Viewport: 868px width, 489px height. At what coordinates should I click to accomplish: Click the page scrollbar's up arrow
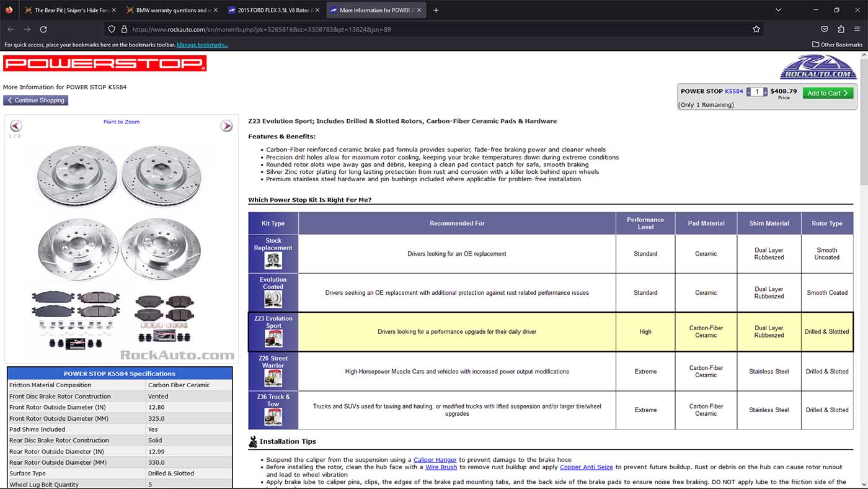point(864,55)
